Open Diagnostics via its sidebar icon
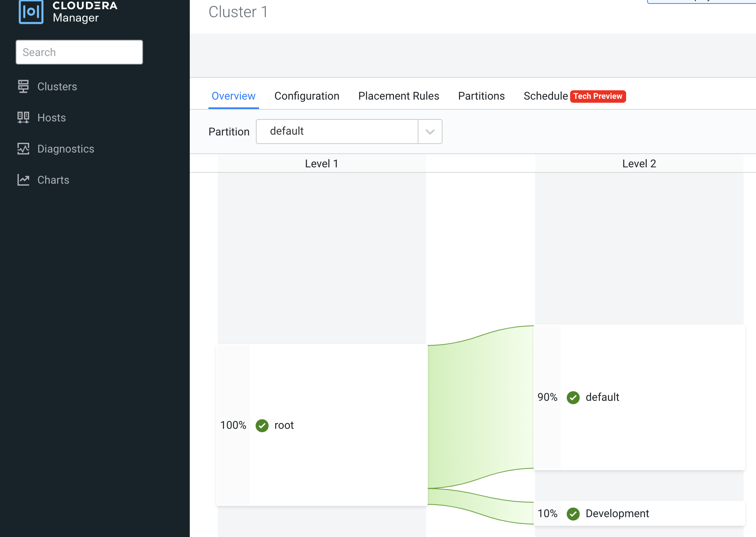This screenshot has width=756, height=537. point(23,149)
